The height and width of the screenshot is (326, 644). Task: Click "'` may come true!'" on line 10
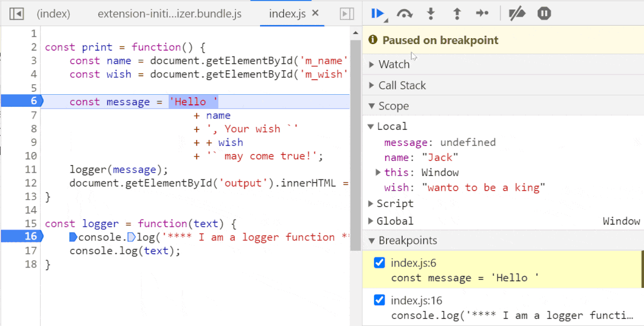(261, 156)
